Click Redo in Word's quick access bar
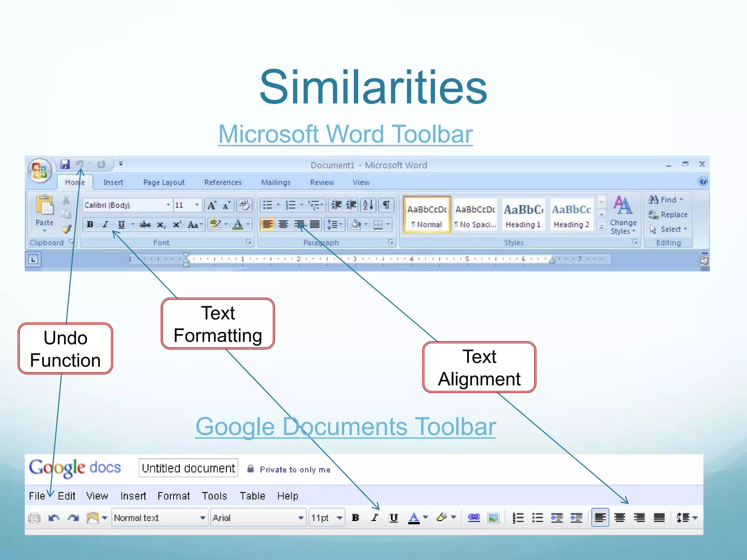The width and height of the screenshot is (747, 560). 101,164
